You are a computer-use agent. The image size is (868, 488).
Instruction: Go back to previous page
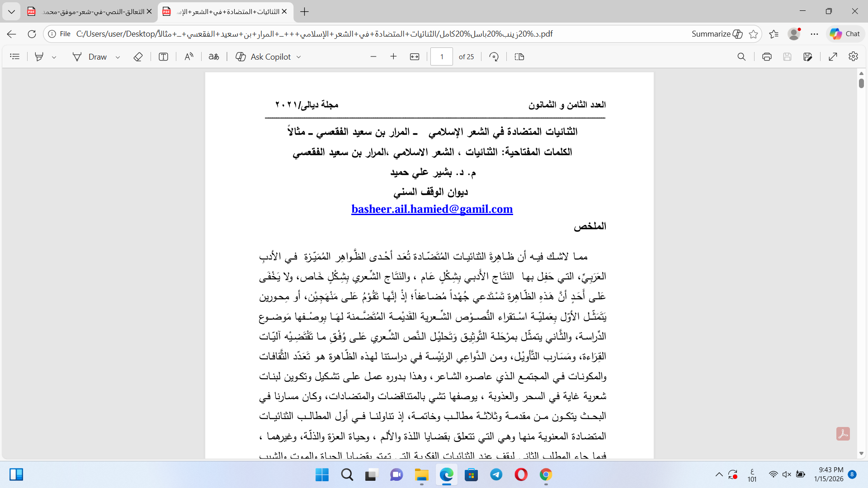tap(12, 34)
